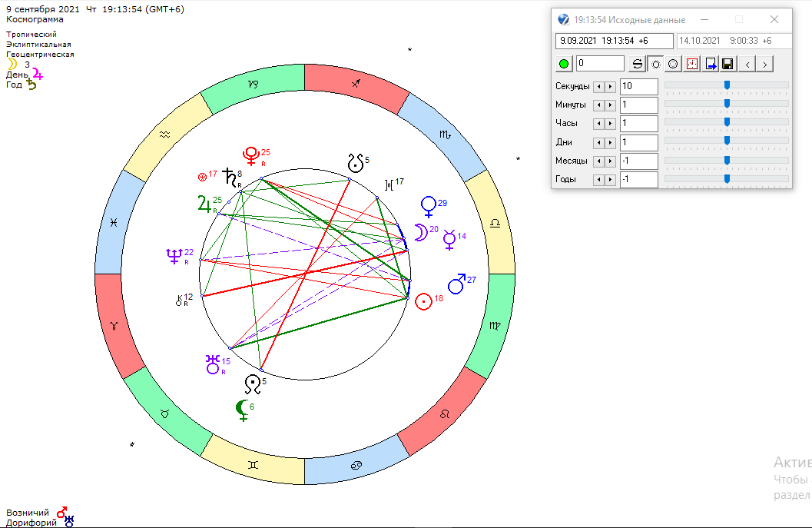Click the Cancer sign segment
The image size is (812, 528).
pos(356,465)
